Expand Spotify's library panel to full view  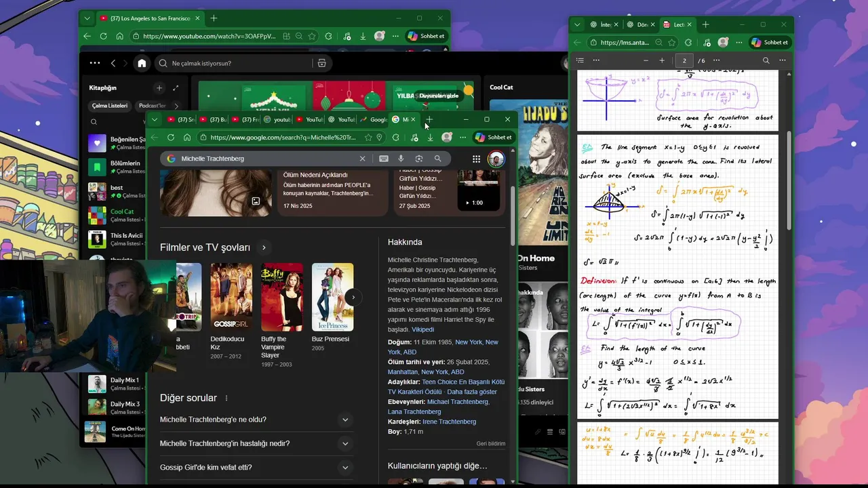click(x=176, y=88)
